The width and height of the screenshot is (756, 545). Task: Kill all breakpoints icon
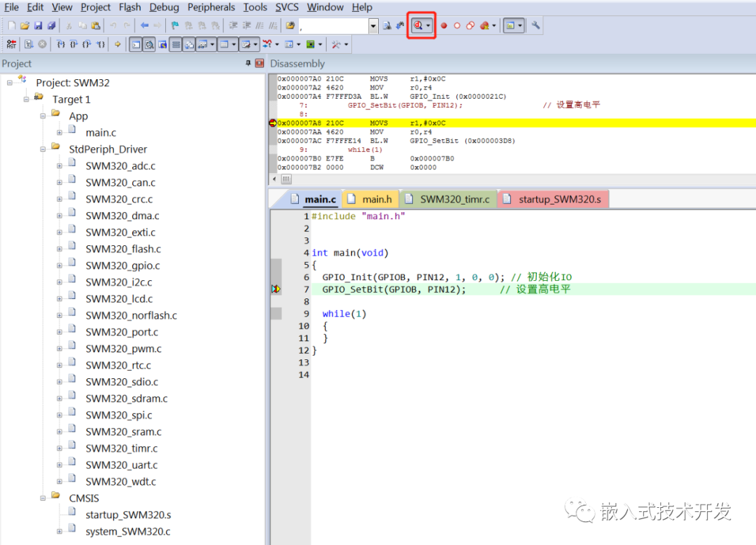[484, 25]
